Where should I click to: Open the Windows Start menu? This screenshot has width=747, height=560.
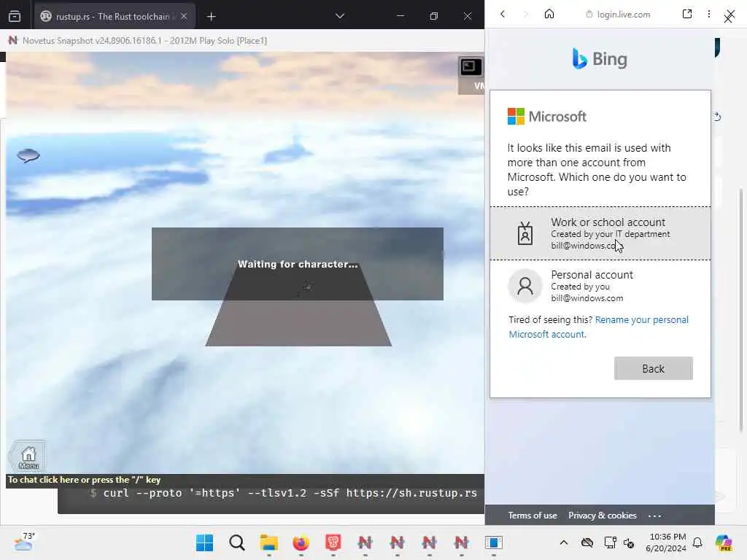[205, 542]
